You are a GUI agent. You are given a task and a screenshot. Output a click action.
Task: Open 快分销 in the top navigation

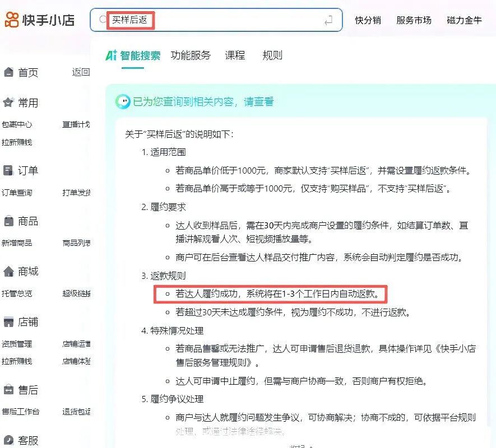(368, 20)
